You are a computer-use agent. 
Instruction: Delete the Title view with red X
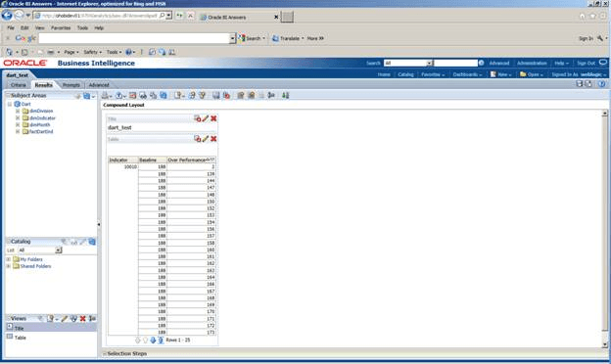coord(213,118)
